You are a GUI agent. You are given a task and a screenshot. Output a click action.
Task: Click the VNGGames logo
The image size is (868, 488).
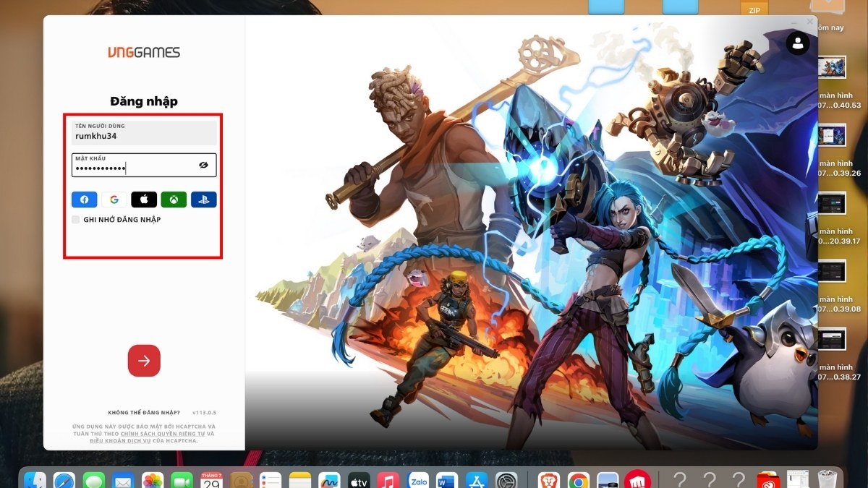pyautogui.click(x=144, y=53)
